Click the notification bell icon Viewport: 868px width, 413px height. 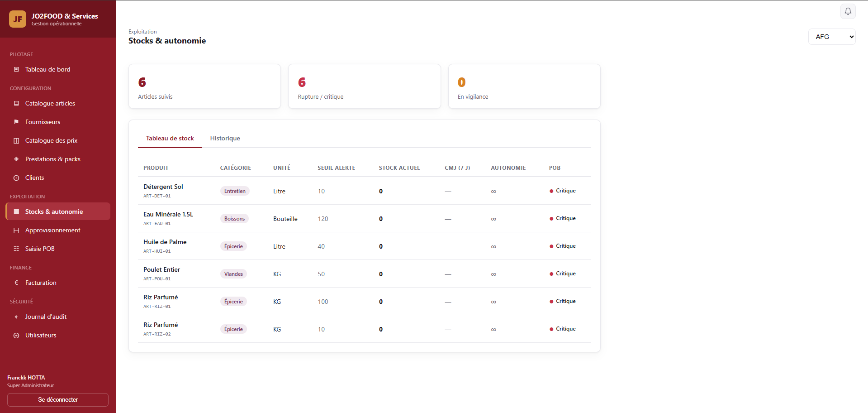coord(848,11)
